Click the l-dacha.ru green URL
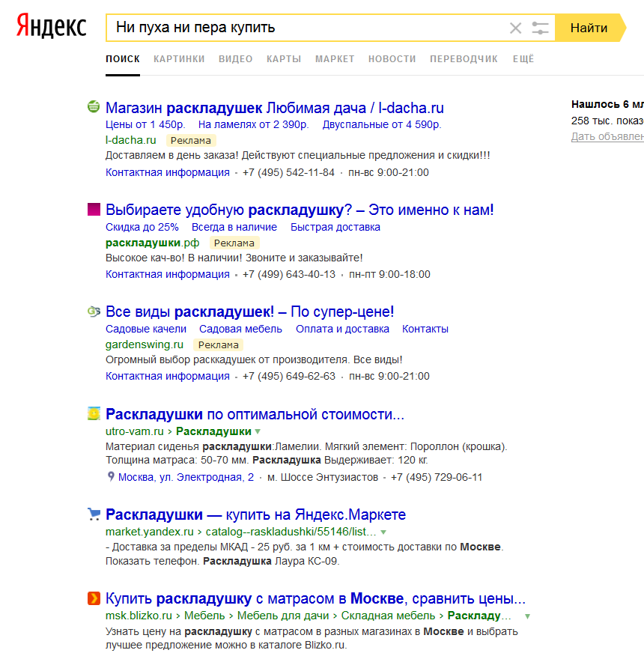This screenshot has height=659, width=644. click(131, 140)
